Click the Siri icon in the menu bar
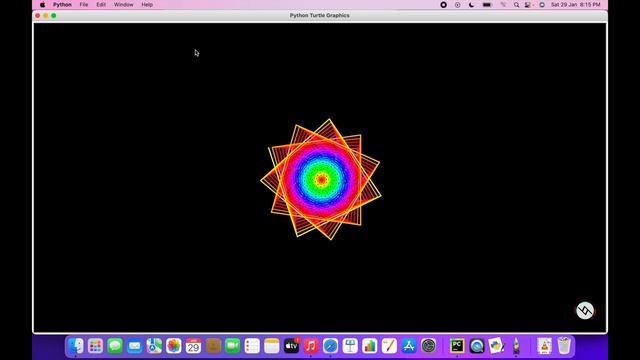 (542, 5)
